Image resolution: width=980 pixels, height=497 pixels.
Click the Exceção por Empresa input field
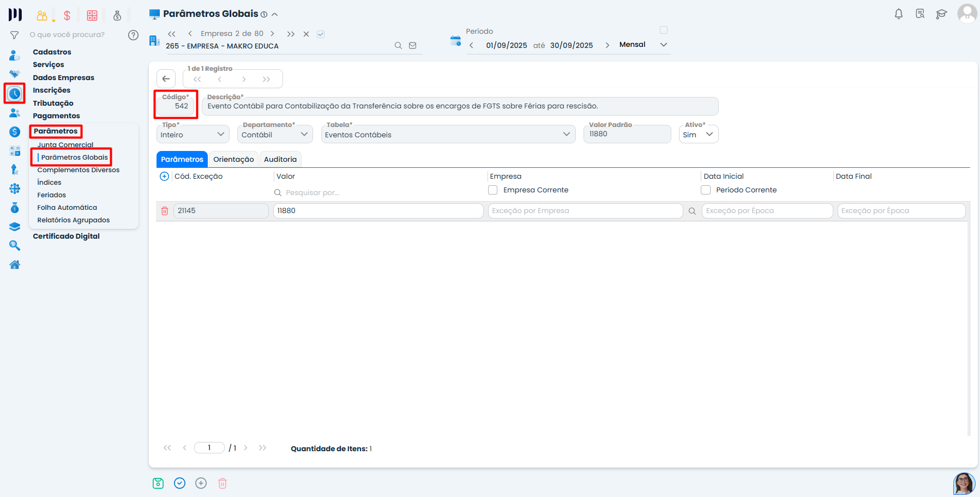pyautogui.click(x=585, y=211)
